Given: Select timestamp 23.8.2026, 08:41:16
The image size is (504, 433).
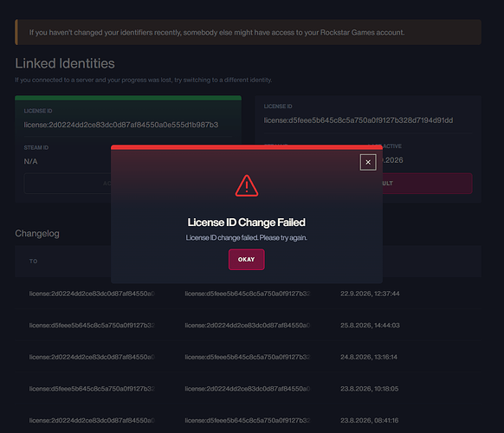Looking at the screenshot, I should pos(369,420).
